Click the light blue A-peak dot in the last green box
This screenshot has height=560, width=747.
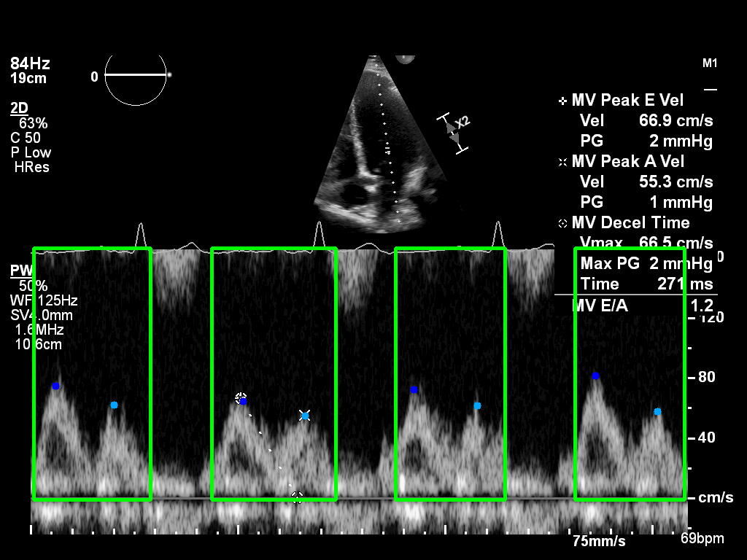tap(657, 412)
